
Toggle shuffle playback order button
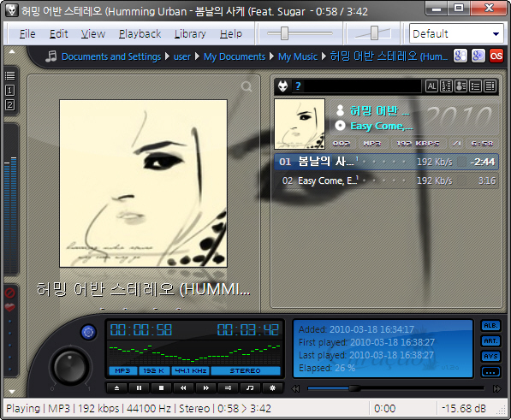pos(228,387)
